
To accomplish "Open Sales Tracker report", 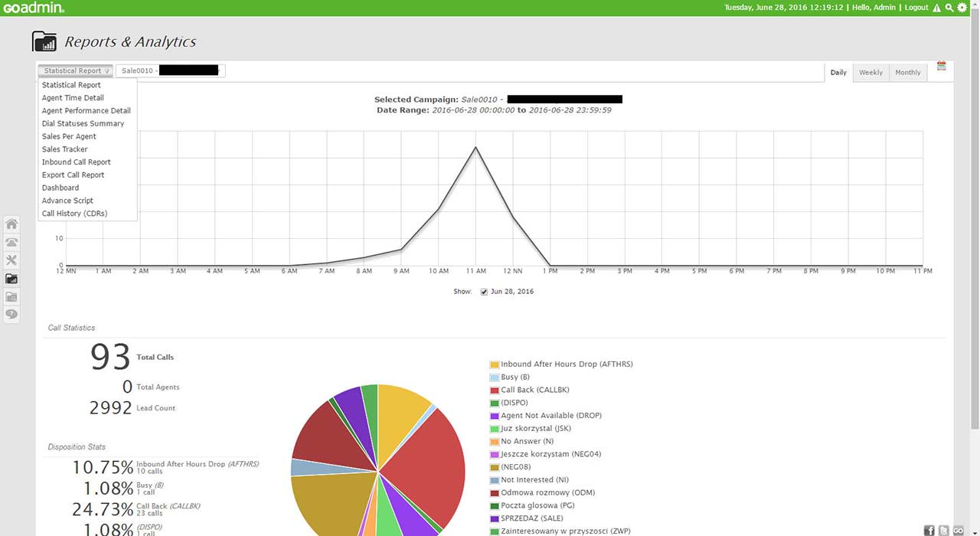I will (65, 149).
